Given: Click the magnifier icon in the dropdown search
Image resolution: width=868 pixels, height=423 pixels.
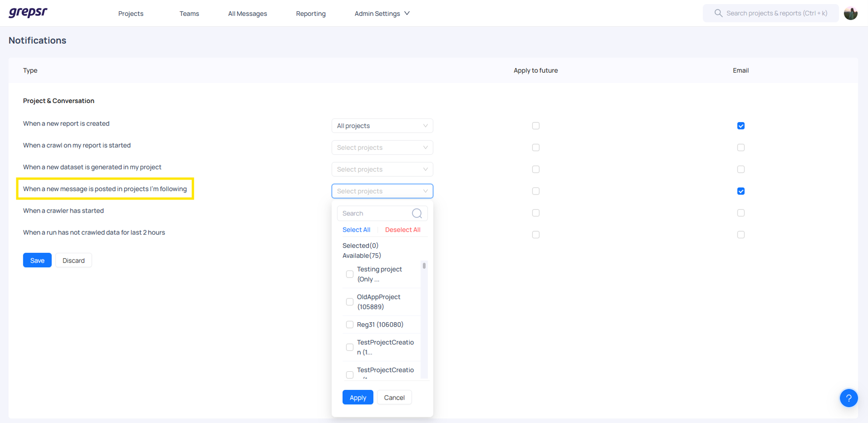Looking at the screenshot, I should pos(417,214).
